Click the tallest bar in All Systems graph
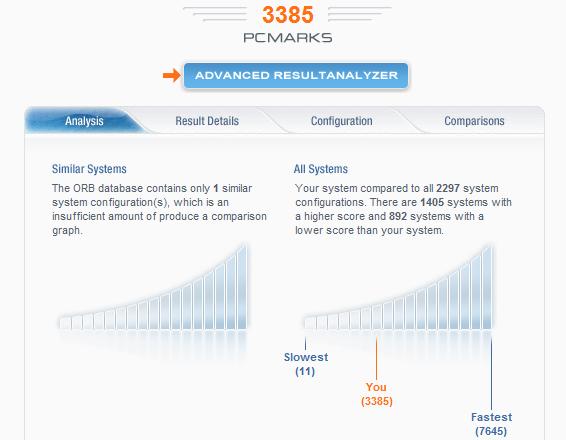Screen dimensions: 566x440 [487, 288]
